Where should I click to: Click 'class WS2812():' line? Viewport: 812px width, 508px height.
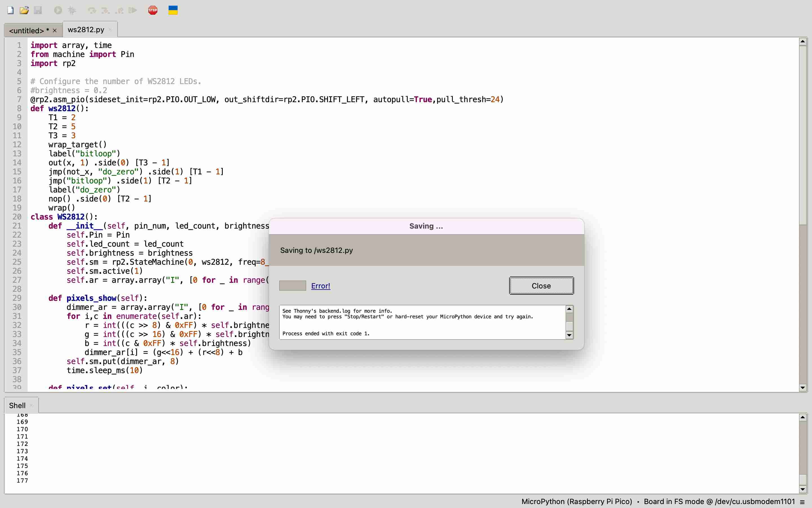(64, 217)
